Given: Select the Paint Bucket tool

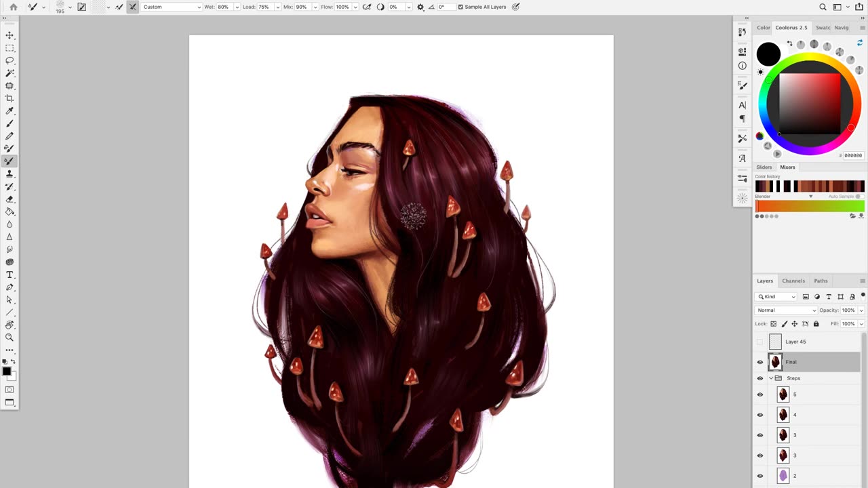Looking at the screenshot, I should (9, 211).
